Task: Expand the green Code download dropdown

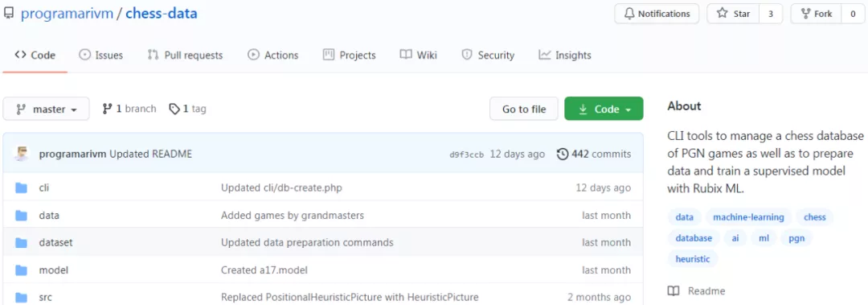Action: pyautogui.click(x=604, y=109)
